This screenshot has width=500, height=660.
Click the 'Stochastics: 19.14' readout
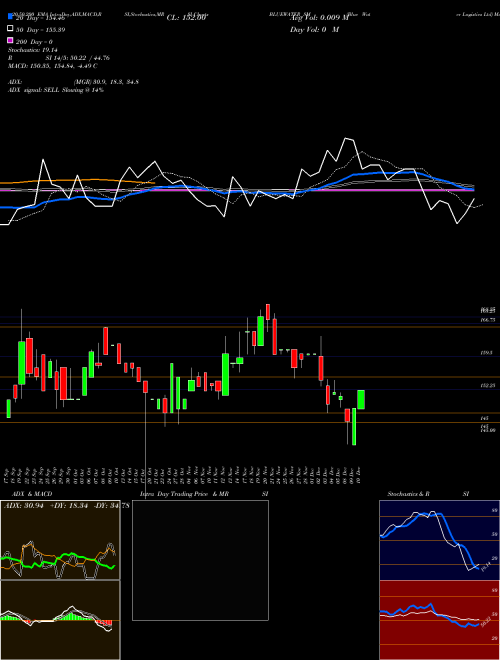click(x=32, y=50)
